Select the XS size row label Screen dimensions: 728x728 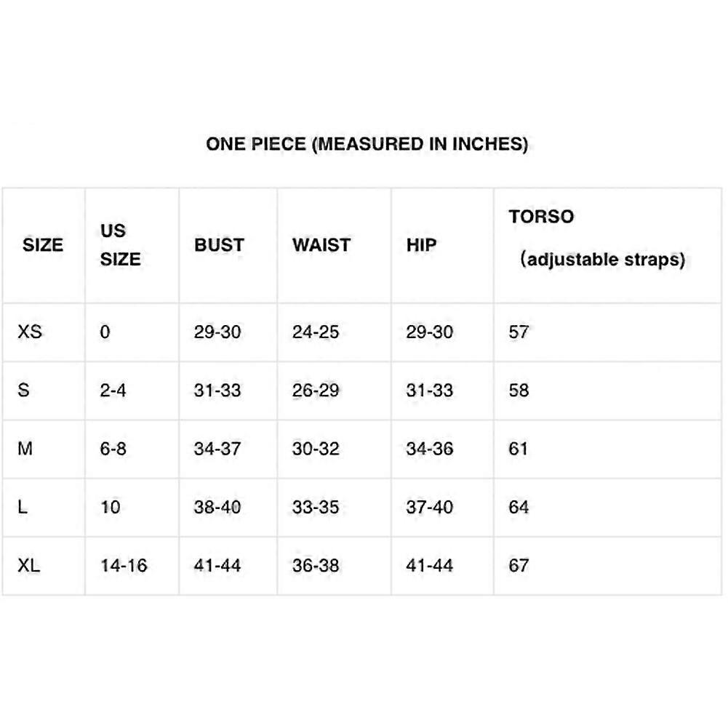[x=30, y=332]
